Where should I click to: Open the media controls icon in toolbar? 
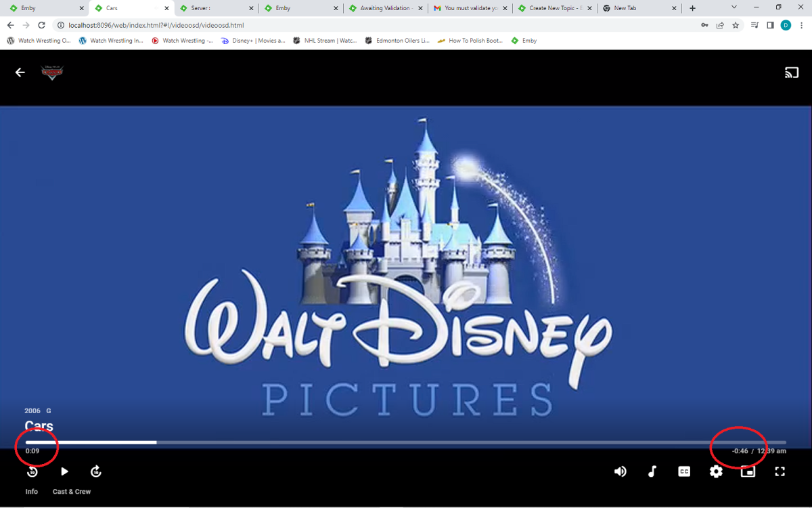coord(755,25)
